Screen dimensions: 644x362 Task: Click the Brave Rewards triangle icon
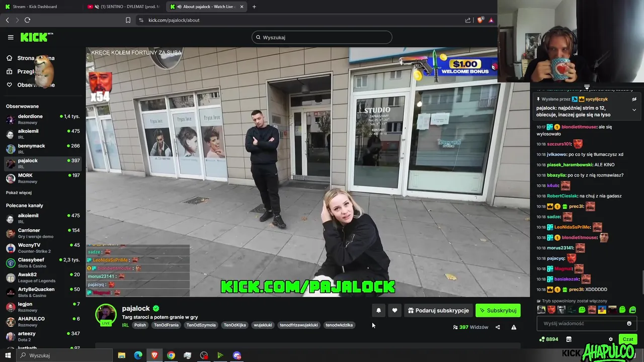click(491, 20)
